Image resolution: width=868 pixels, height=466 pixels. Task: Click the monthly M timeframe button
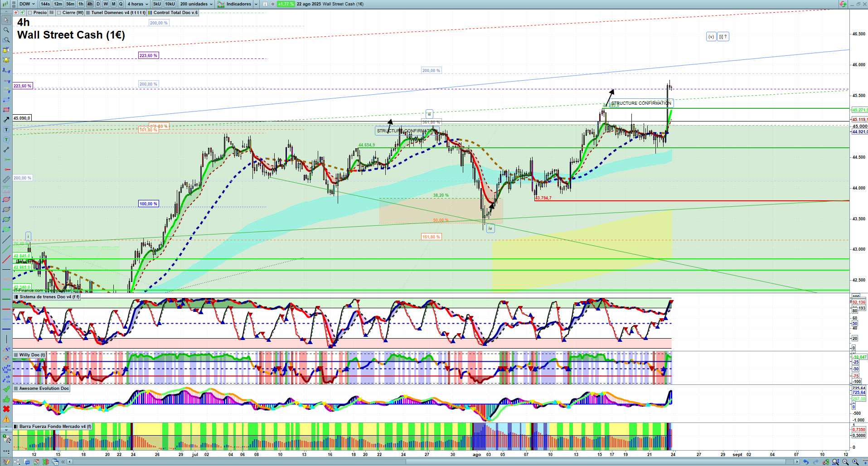tap(113, 4)
